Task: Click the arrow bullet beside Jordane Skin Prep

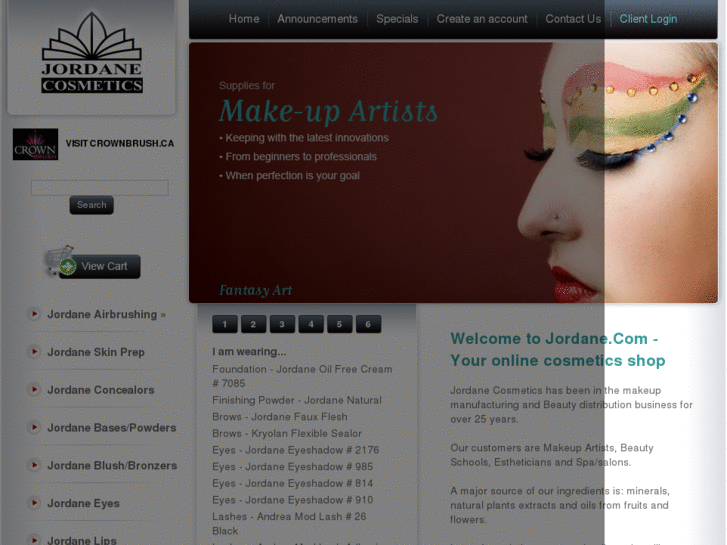Action: [34, 352]
